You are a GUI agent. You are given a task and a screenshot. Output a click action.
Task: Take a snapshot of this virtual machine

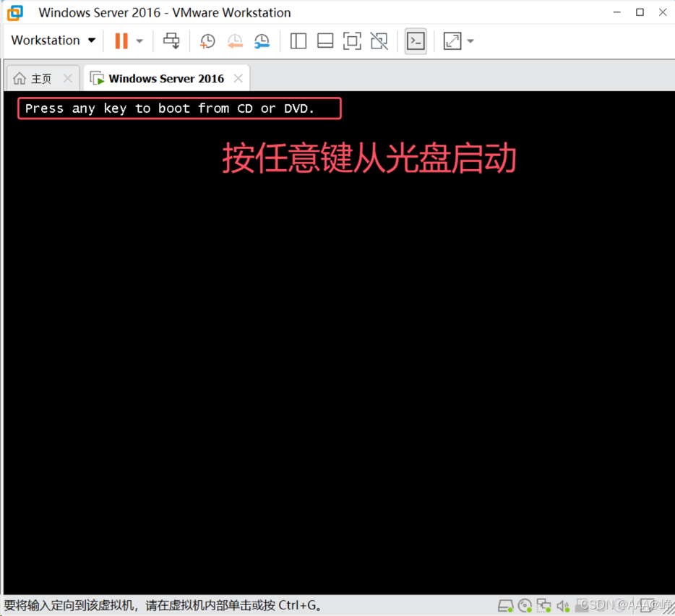tap(207, 41)
